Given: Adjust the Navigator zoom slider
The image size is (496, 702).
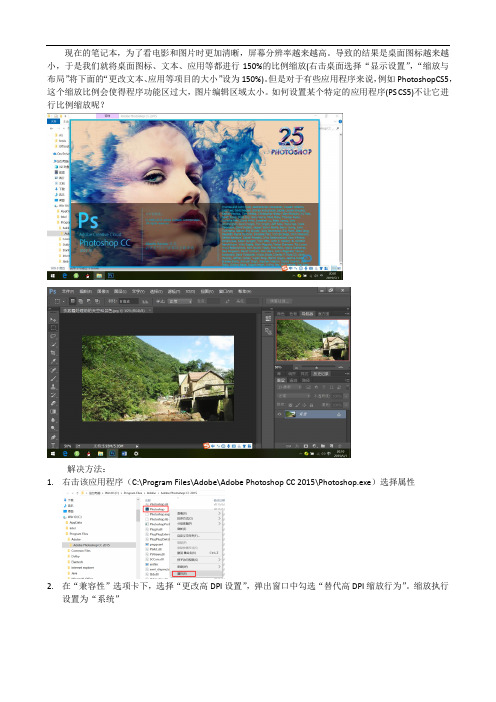Looking at the screenshot, I should [316, 368].
